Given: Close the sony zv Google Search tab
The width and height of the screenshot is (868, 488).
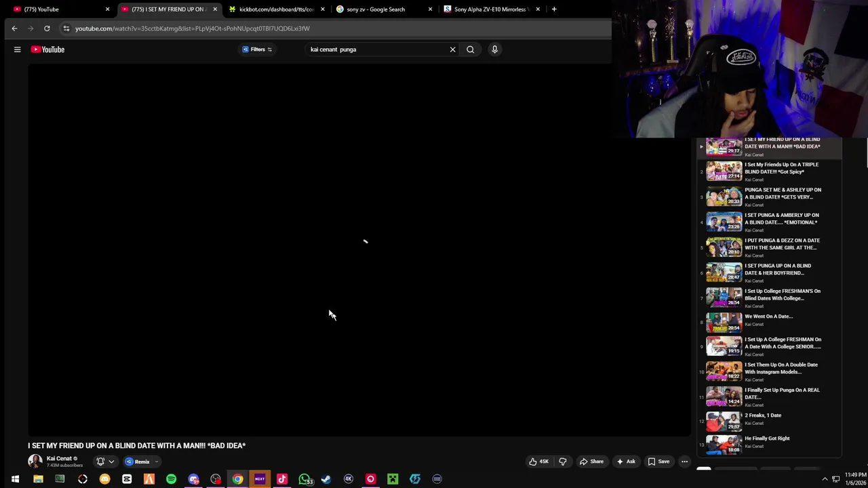Looking at the screenshot, I should coord(430,9).
